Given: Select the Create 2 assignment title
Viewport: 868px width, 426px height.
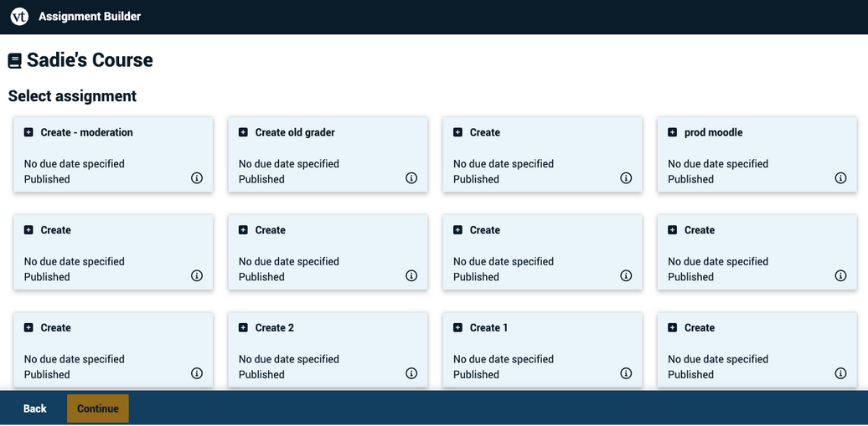Looking at the screenshot, I should pyautogui.click(x=275, y=327).
